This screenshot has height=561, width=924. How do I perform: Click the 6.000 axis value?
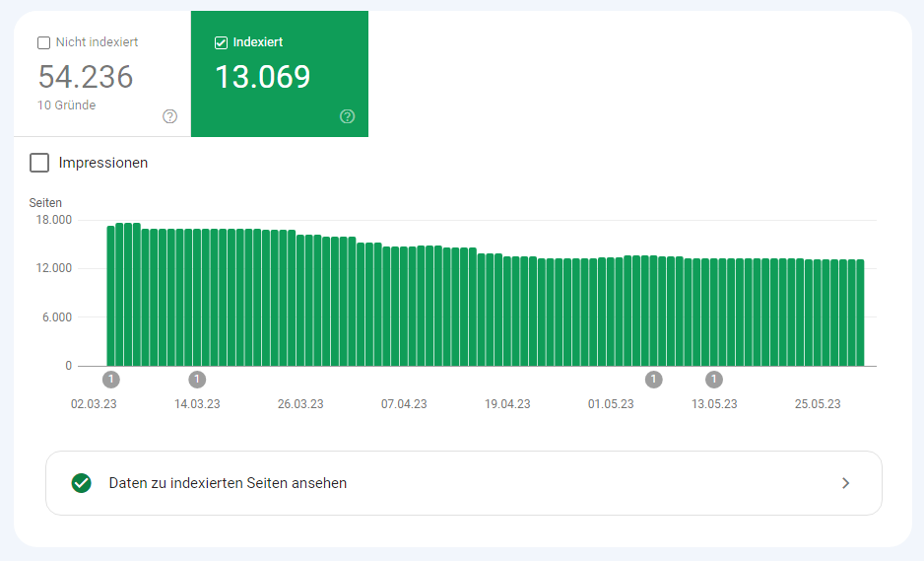pyautogui.click(x=56, y=317)
